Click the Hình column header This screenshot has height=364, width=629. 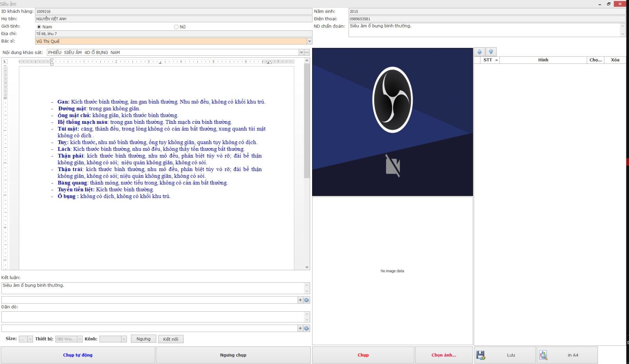coord(543,60)
